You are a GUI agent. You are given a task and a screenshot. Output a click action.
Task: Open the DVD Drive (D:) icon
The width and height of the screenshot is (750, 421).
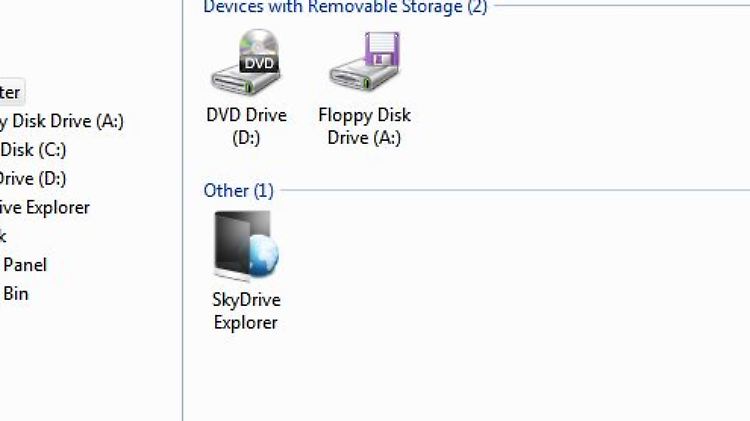246,65
